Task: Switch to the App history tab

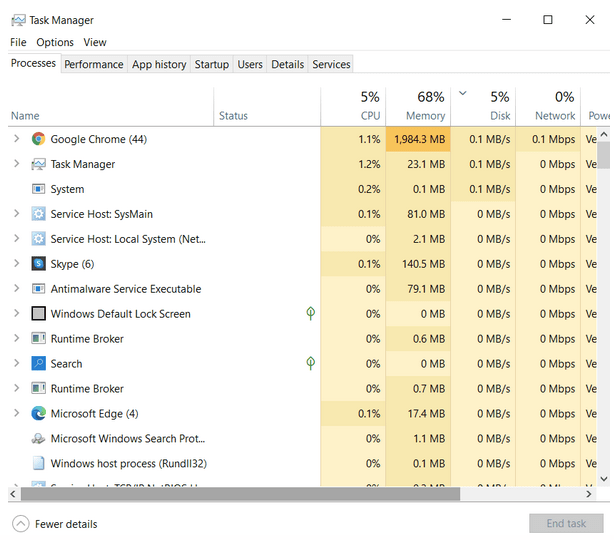Action: [159, 64]
